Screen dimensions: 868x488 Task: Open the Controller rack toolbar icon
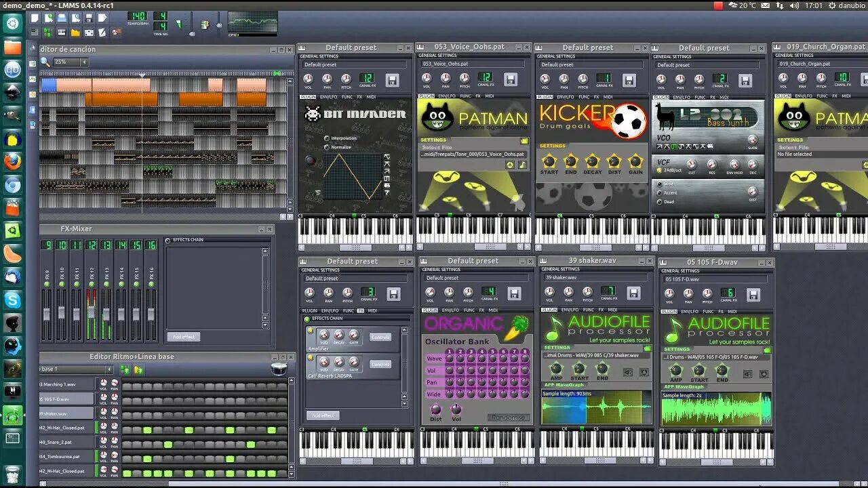116,32
